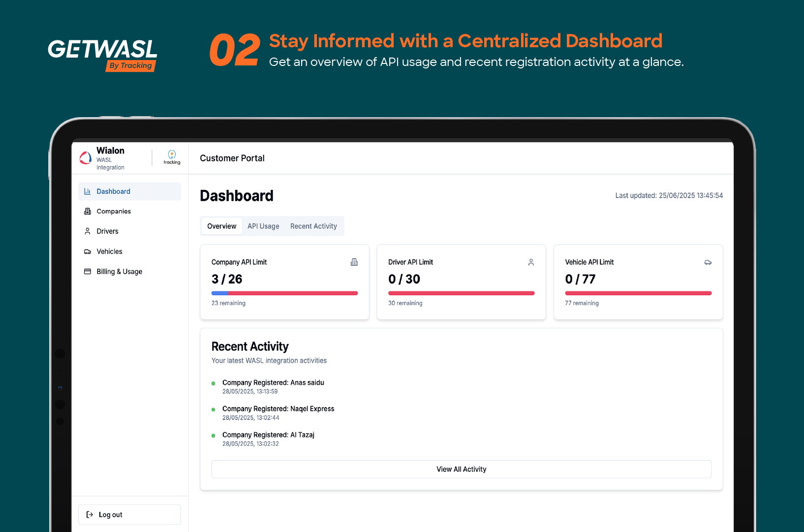Click the Vehicles car icon in sidebar

pyautogui.click(x=88, y=251)
